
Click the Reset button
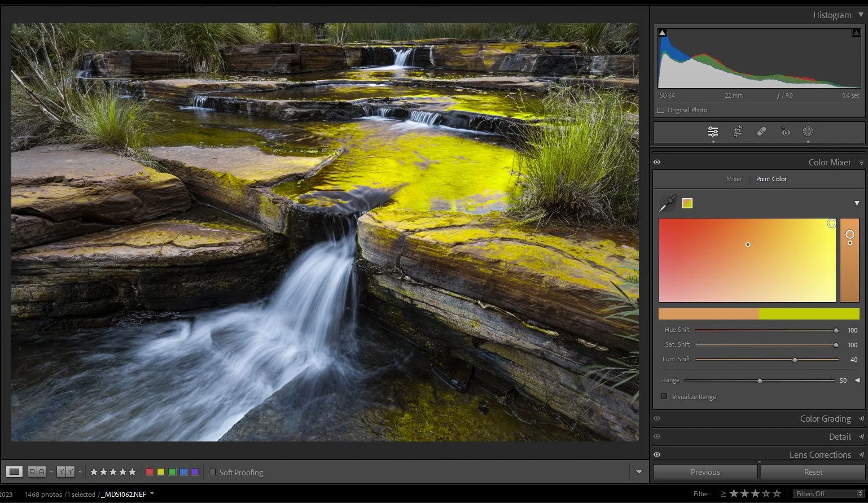click(812, 471)
